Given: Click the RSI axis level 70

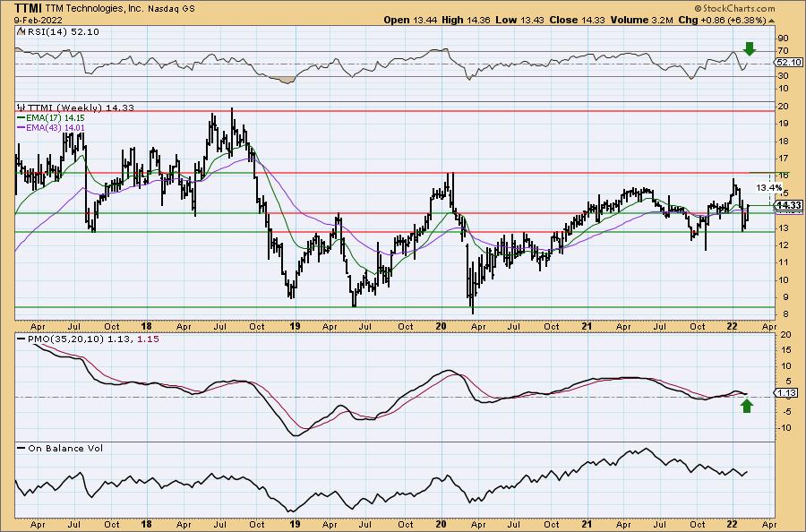Looking at the screenshot, I should point(783,50).
